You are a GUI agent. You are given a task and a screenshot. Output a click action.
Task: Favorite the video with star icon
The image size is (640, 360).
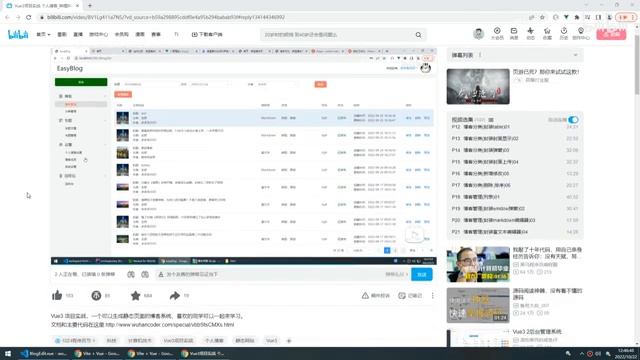point(136,295)
